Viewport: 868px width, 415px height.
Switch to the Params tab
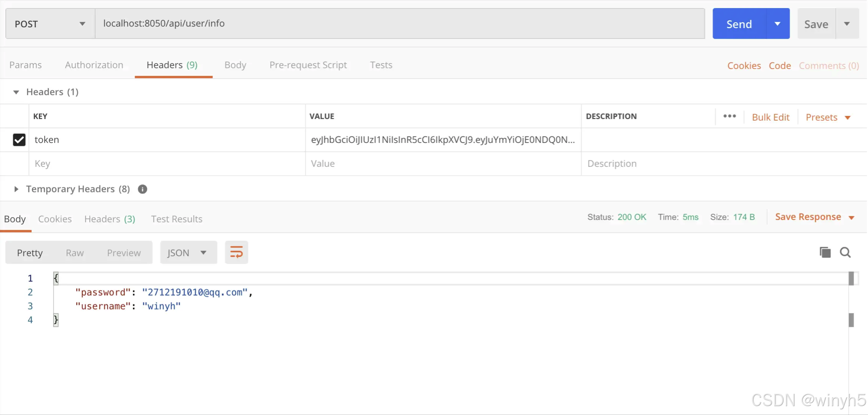coord(25,65)
